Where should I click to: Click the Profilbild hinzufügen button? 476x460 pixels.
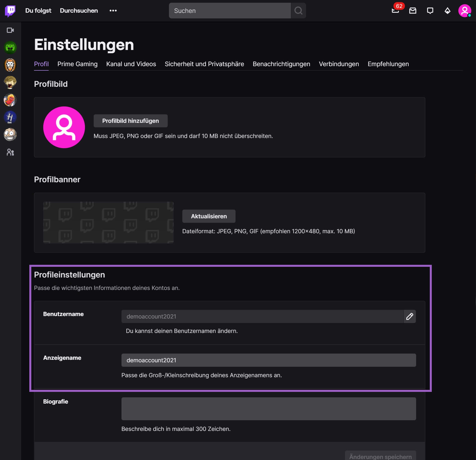point(130,121)
